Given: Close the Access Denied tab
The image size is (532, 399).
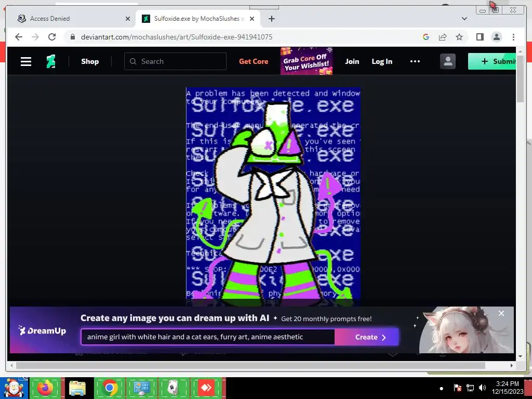Looking at the screenshot, I should [x=128, y=19].
